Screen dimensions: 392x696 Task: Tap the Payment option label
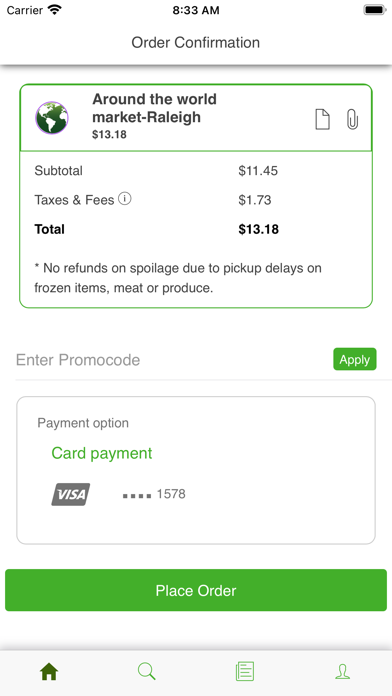pyautogui.click(x=83, y=423)
